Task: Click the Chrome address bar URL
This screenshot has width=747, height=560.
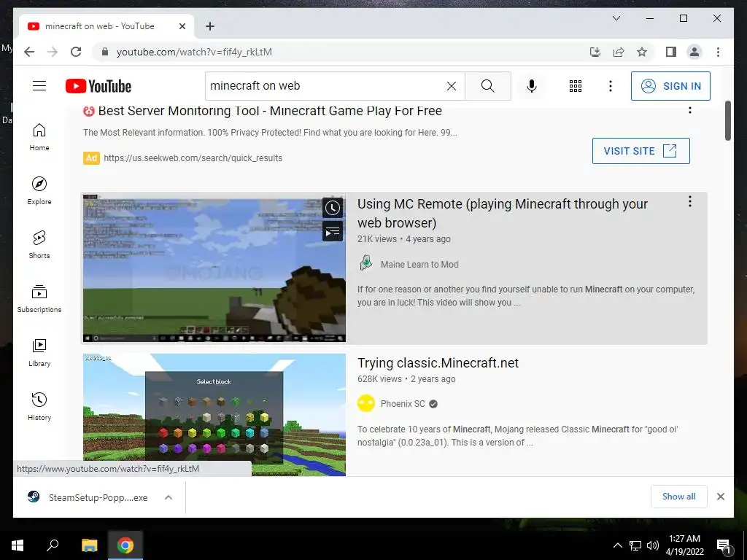Action: (x=194, y=52)
